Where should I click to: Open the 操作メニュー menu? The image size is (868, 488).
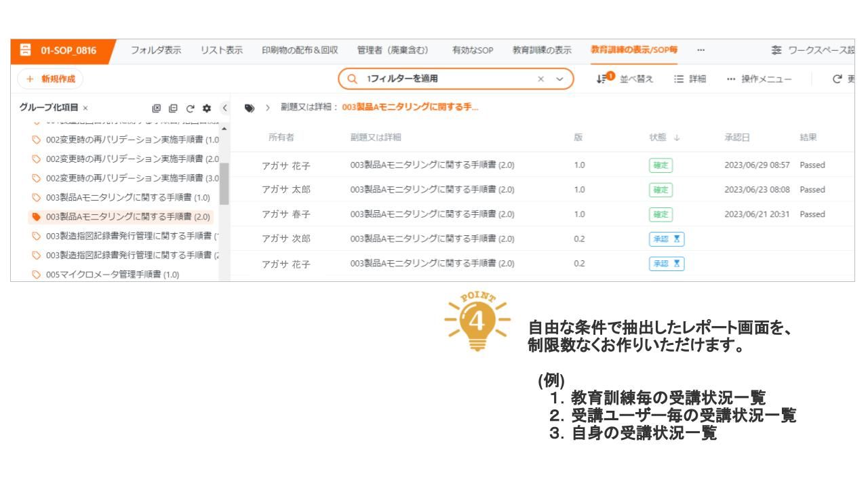[759, 79]
